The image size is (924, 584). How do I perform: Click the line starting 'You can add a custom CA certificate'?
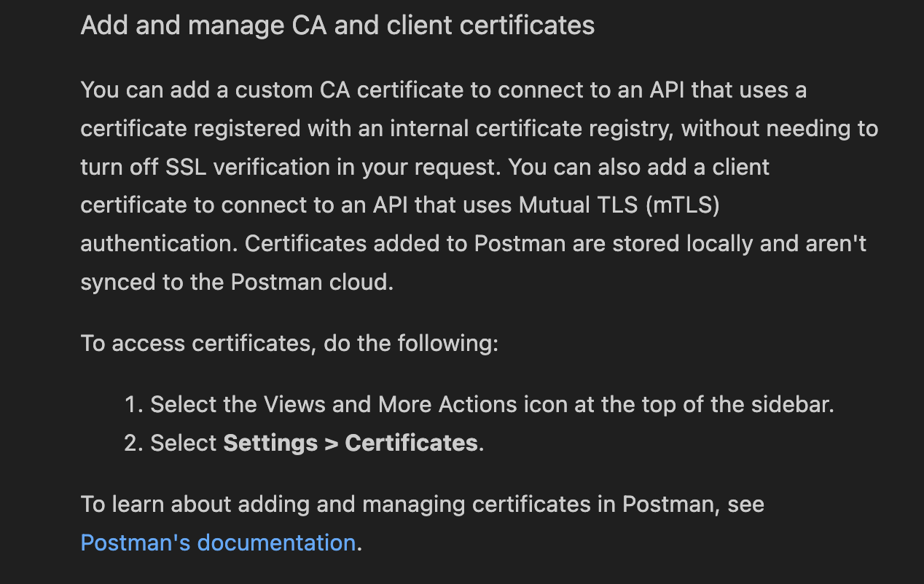coord(443,90)
